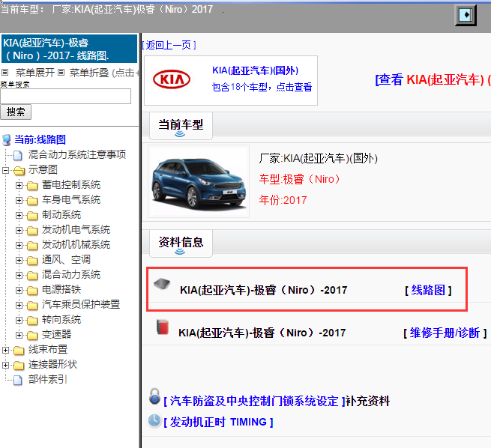This screenshot has width=491, height=448.
Task: Select 混合动力系统注意事项 tree item
Action: click(x=77, y=154)
